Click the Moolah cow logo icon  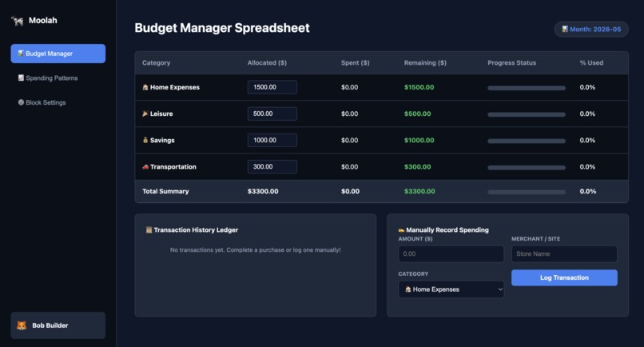(x=18, y=21)
